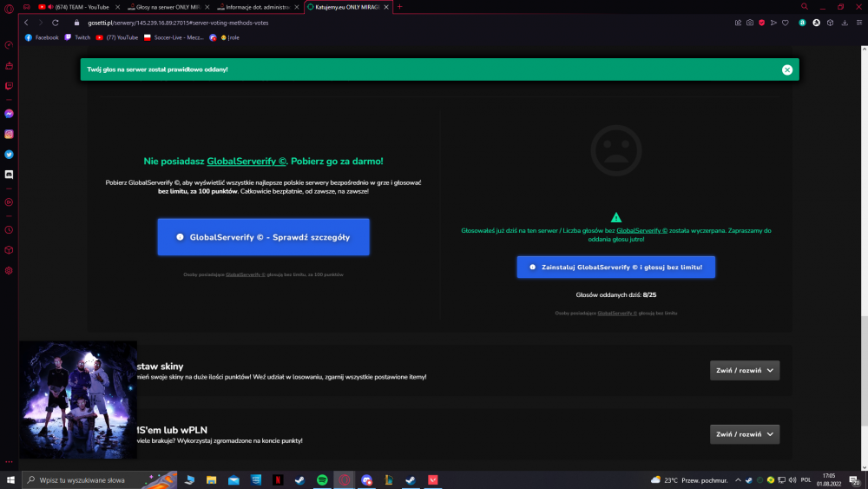Open a new tab with the plus button

pyautogui.click(x=399, y=7)
